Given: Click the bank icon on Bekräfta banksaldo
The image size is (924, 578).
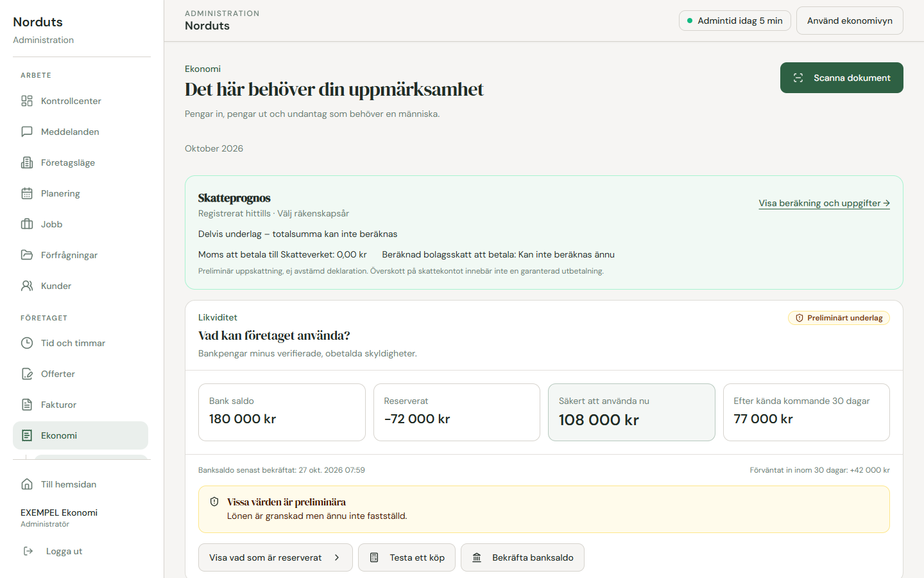Looking at the screenshot, I should [477, 557].
